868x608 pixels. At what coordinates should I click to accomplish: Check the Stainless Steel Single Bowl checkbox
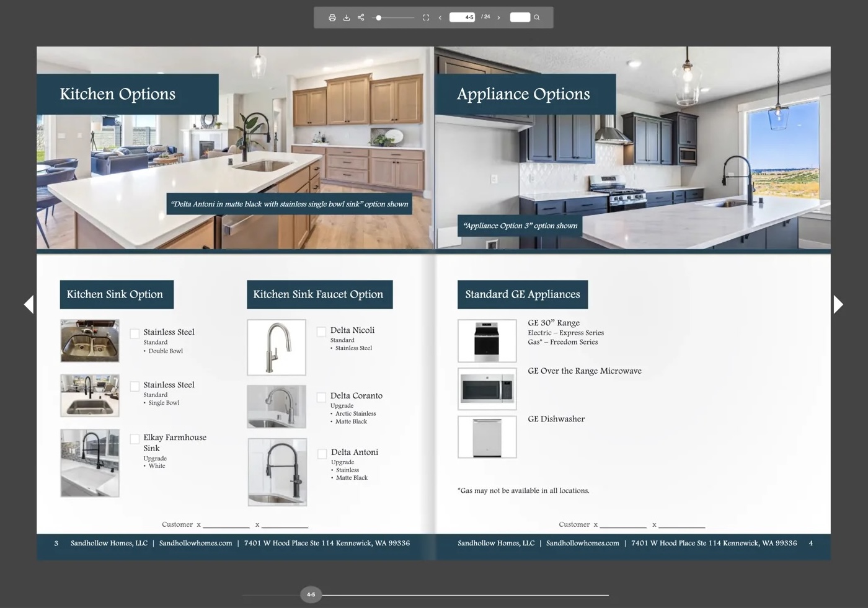[x=135, y=386]
